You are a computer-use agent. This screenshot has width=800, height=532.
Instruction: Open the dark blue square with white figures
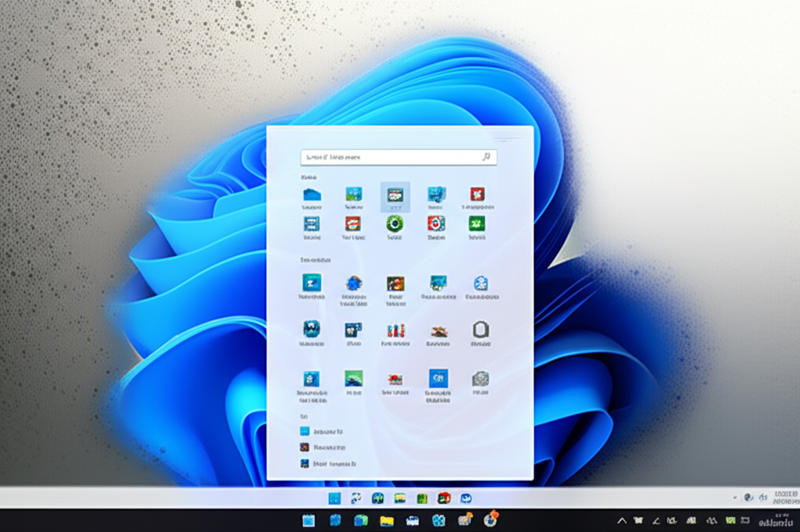353,330
